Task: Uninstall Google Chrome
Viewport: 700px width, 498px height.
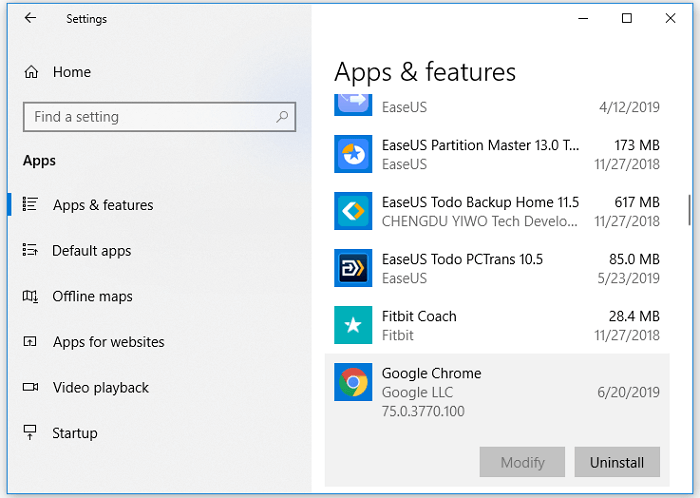Action: (616, 462)
